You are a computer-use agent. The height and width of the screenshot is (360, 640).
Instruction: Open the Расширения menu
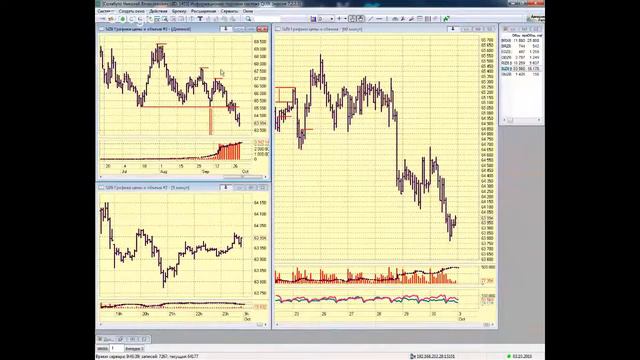tap(203, 11)
